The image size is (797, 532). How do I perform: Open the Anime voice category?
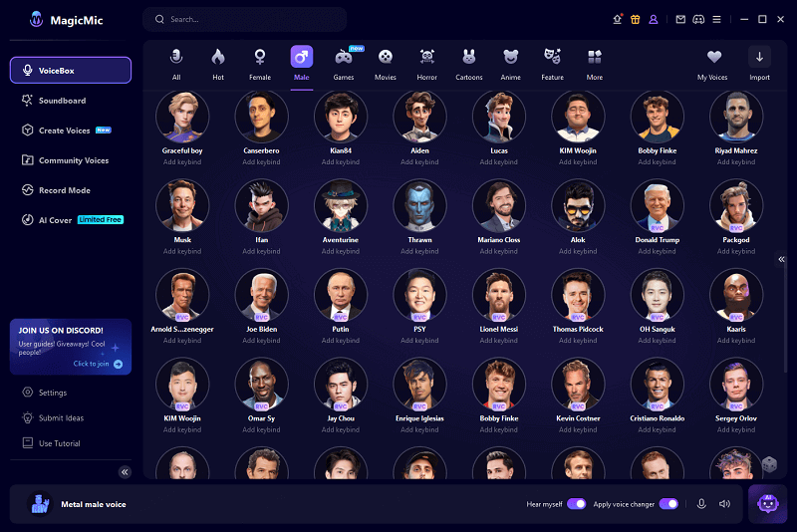point(511,64)
